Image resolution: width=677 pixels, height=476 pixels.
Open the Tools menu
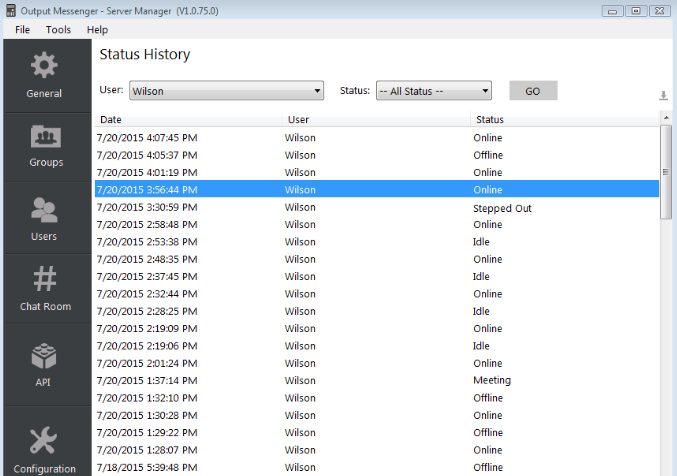tap(58, 30)
